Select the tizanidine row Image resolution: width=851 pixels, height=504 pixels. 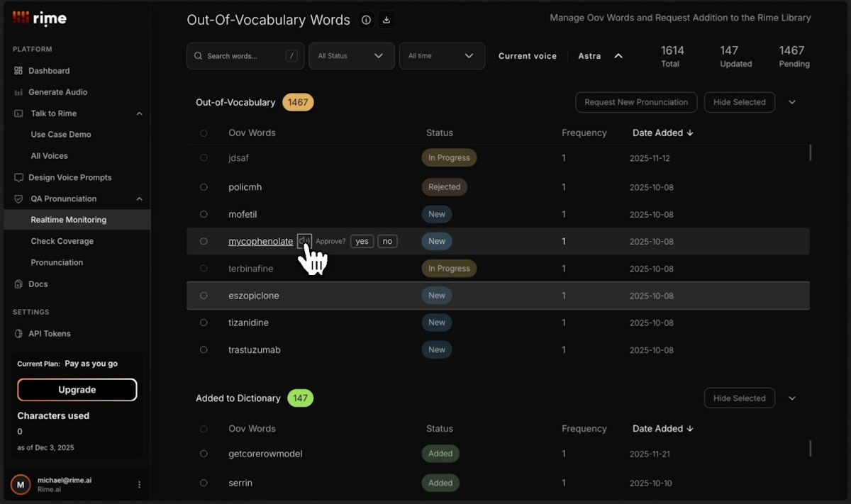204,323
